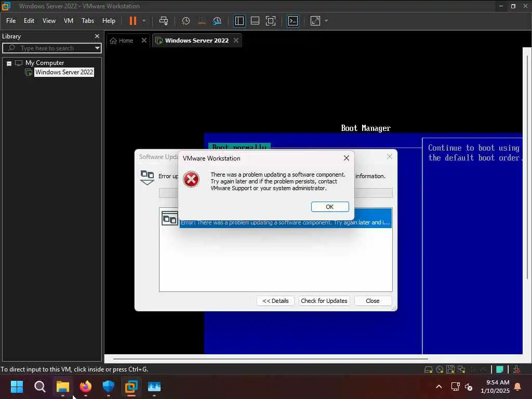Click the Library search field
532x399 pixels.
pos(52,48)
